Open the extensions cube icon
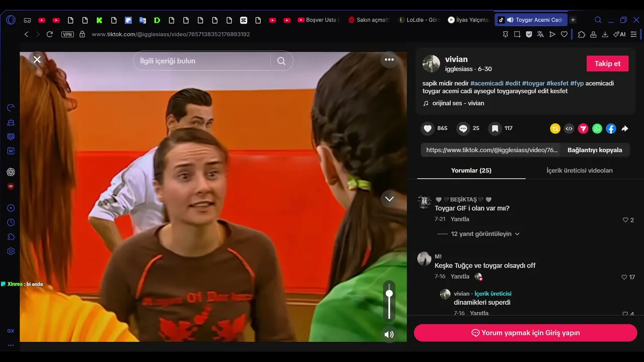The image size is (644, 362). [x=582, y=34]
